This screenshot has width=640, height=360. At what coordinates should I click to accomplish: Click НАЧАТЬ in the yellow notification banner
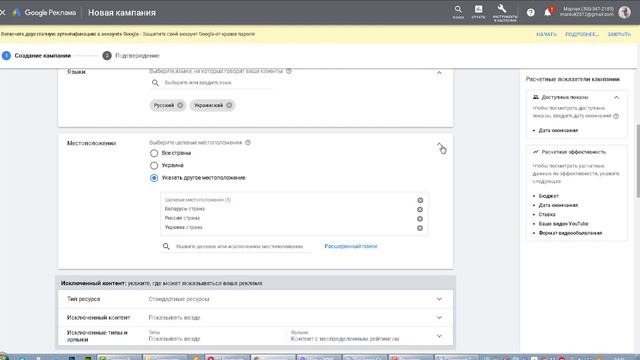pos(547,34)
